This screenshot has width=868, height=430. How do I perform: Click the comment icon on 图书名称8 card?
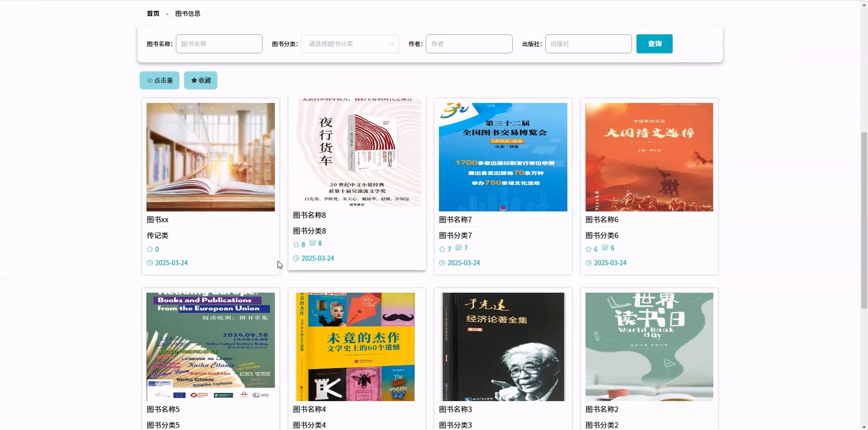[x=312, y=243]
